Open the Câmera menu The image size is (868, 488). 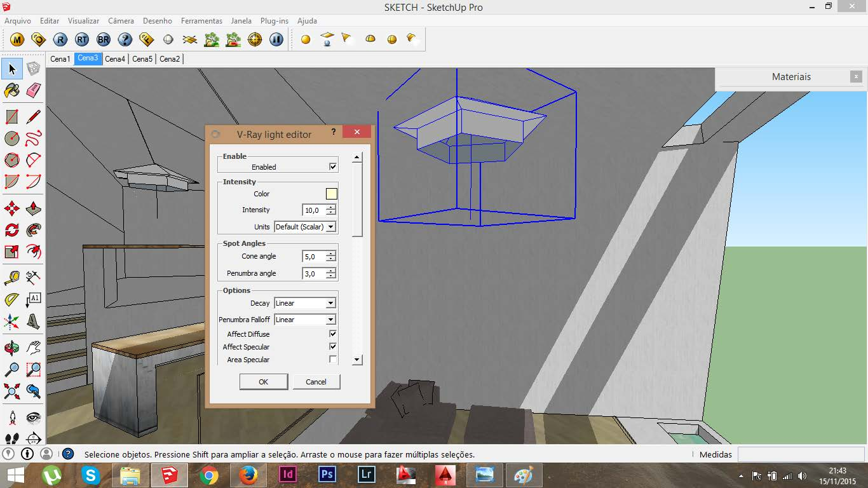click(121, 20)
